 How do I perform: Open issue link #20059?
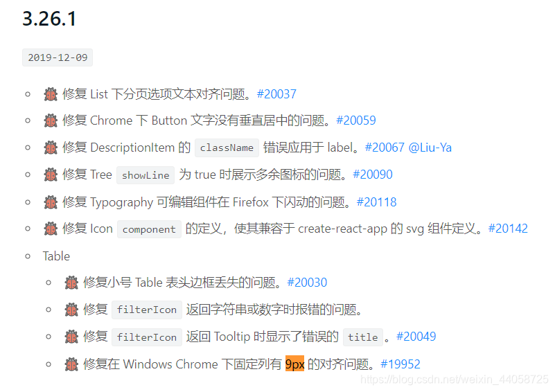click(356, 121)
